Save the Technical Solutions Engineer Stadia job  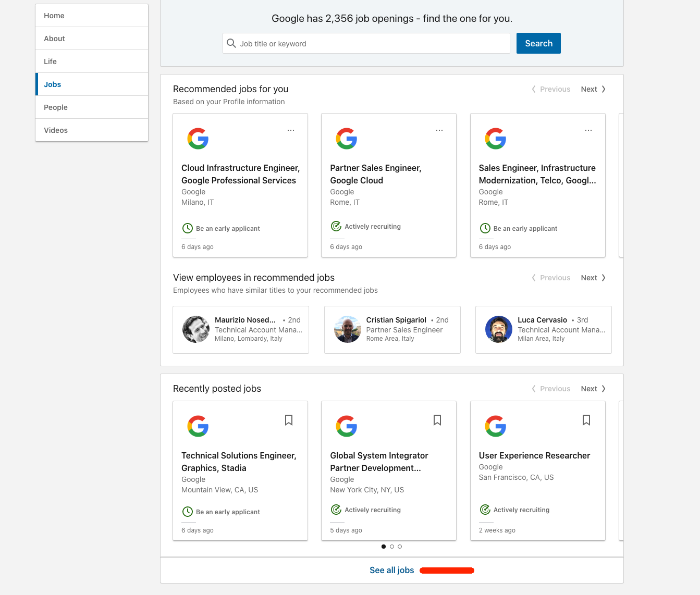pos(288,420)
